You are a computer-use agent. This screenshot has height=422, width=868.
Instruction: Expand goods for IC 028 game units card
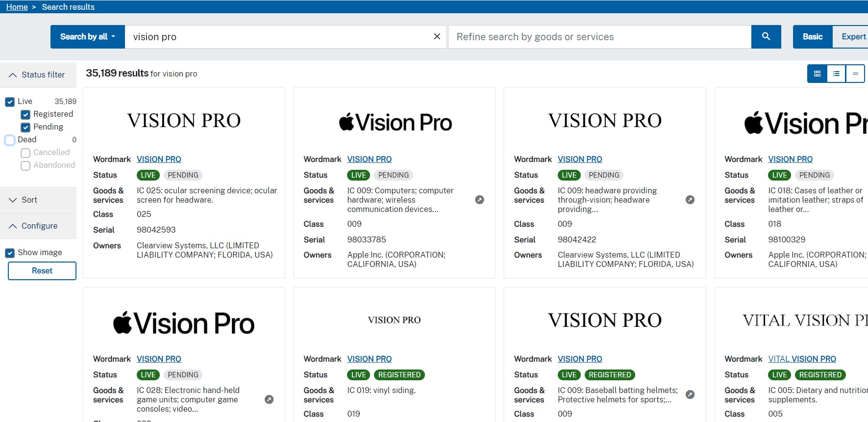(269, 399)
